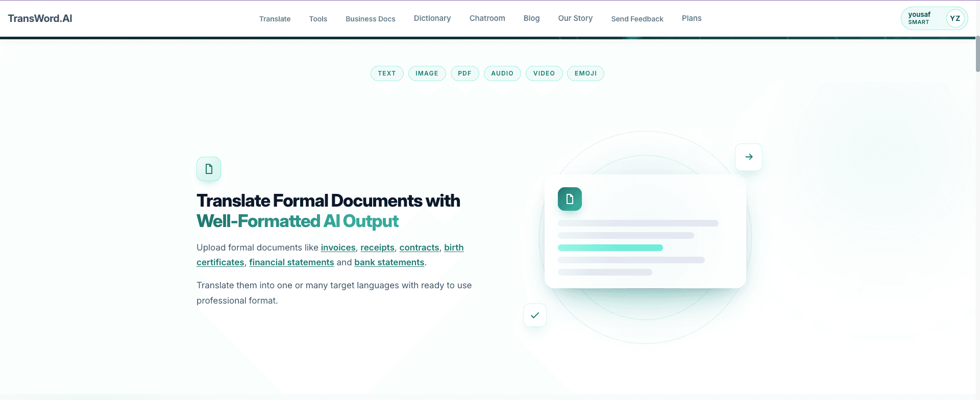Go to TransWord.AI home logo
The width and height of the screenshot is (980, 400).
click(40, 18)
